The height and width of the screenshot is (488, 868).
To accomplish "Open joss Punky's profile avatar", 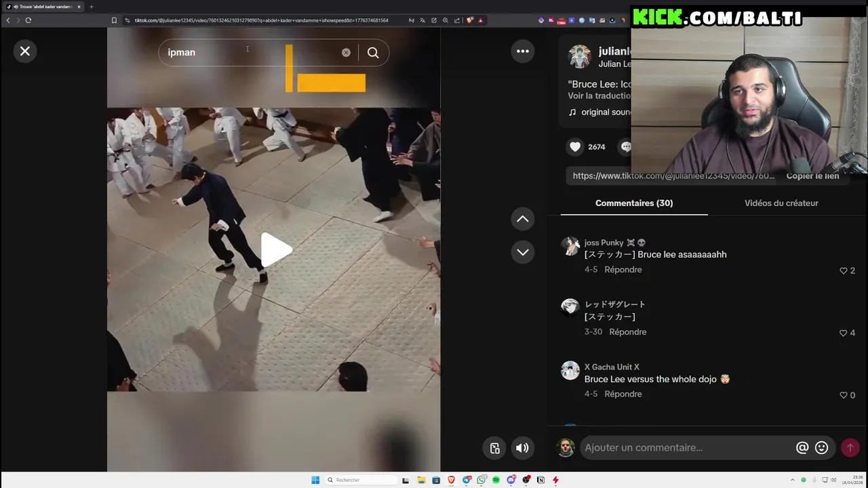I will click(570, 245).
